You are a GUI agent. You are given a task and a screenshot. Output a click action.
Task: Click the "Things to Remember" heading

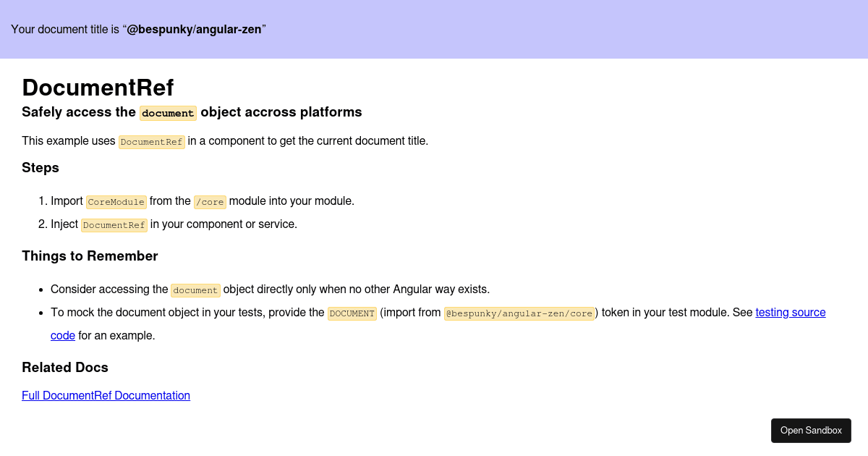90,256
